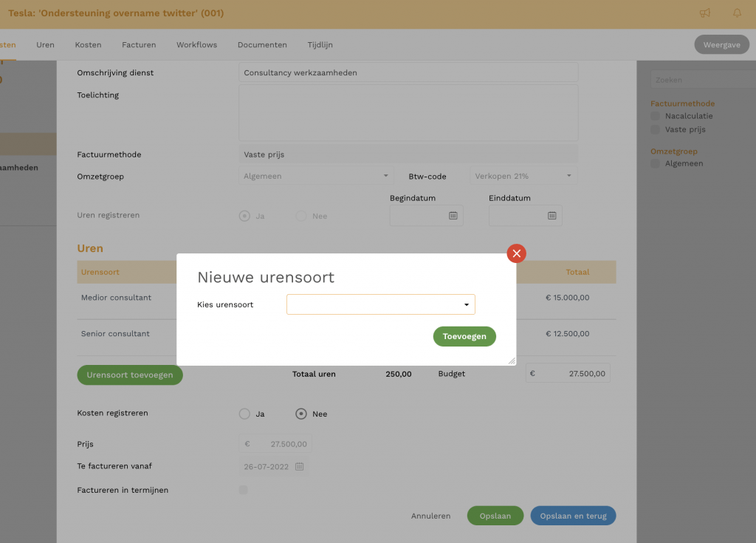Open the Kies urensoort dropdown
Viewport: 756px width, 543px height.
point(466,304)
